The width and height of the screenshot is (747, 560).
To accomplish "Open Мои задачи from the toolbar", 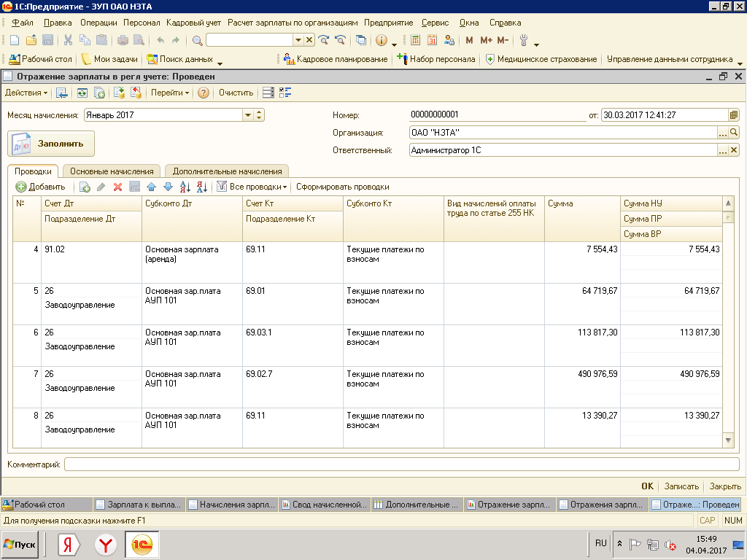I will pos(109,59).
